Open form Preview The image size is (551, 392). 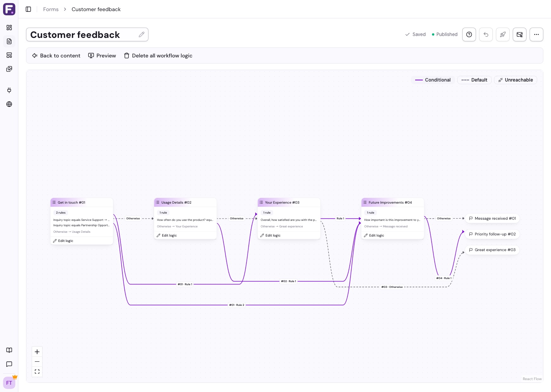pos(102,56)
